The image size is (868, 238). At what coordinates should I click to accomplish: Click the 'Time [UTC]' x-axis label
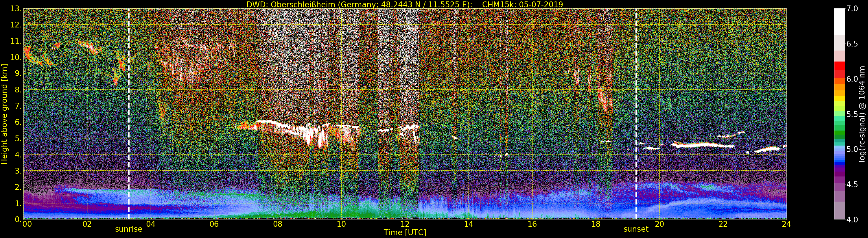click(405, 233)
